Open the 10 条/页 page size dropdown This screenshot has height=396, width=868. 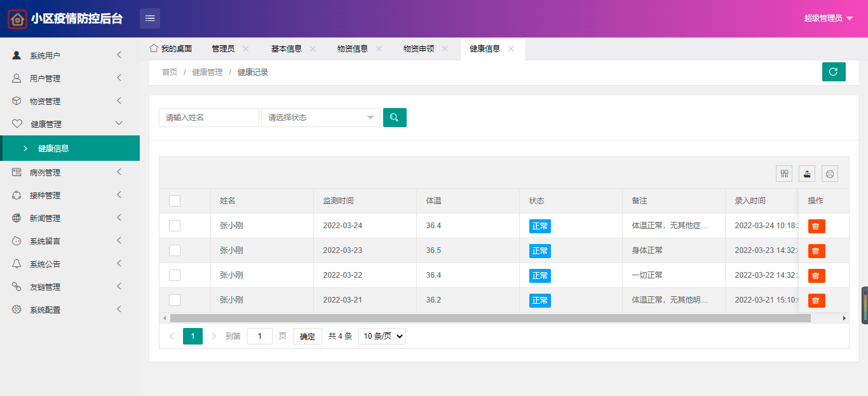(x=382, y=336)
